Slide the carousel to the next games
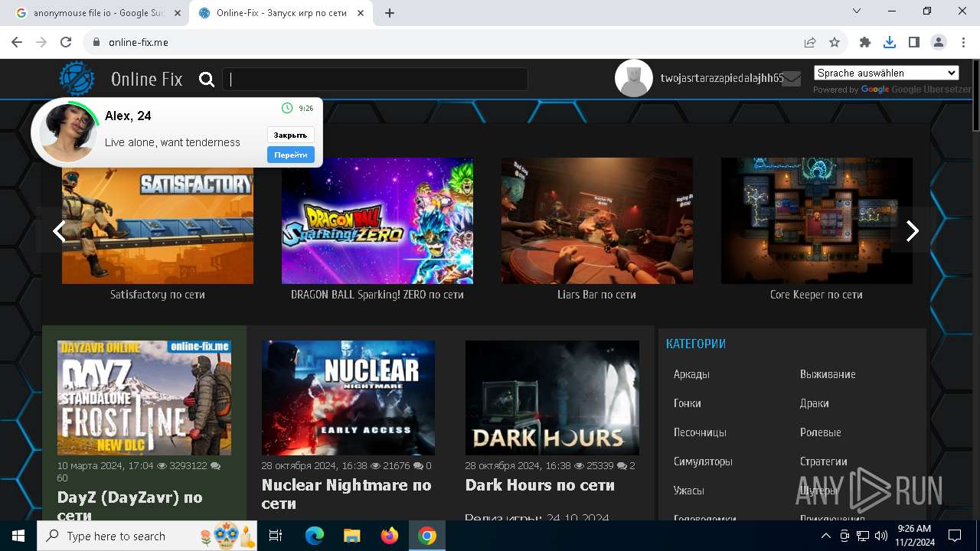This screenshot has width=980, height=551. (912, 230)
